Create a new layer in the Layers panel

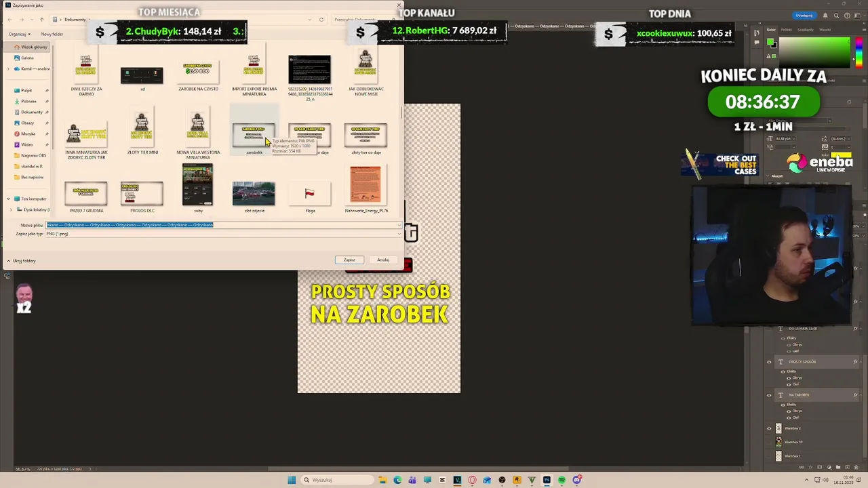847,467
